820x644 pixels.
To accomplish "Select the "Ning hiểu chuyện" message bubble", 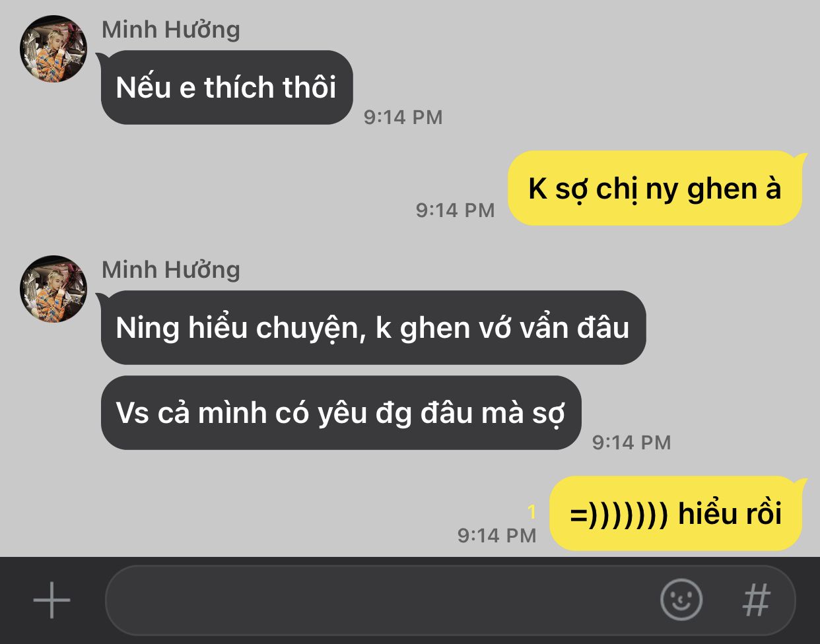I will click(x=373, y=327).
